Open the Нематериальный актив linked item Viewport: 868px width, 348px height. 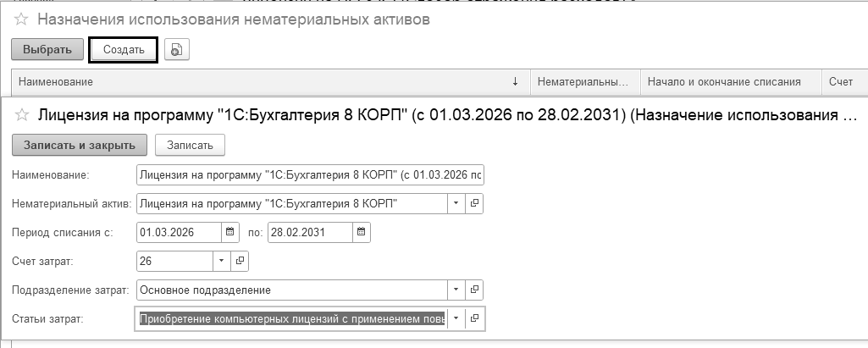(x=474, y=203)
